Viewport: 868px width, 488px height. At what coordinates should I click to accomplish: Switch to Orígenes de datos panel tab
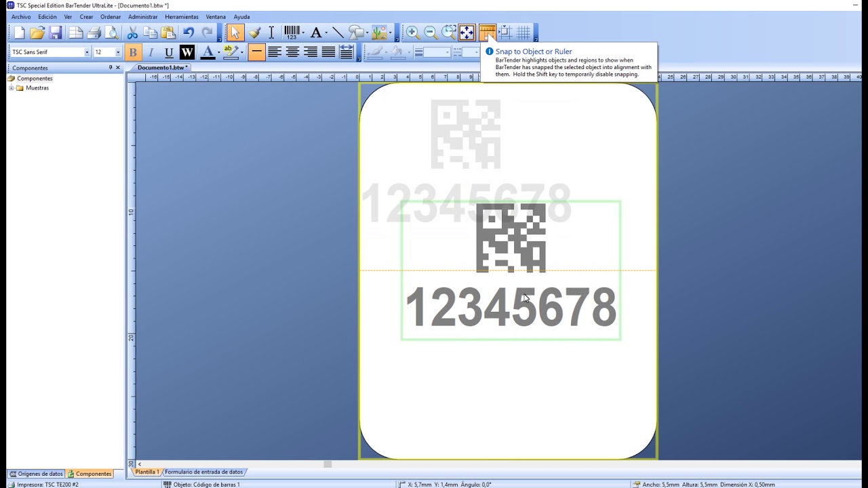36,474
